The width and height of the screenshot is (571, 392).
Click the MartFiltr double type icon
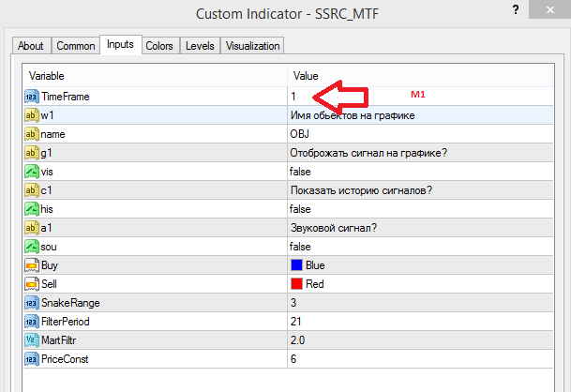pyautogui.click(x=32, y=340)
